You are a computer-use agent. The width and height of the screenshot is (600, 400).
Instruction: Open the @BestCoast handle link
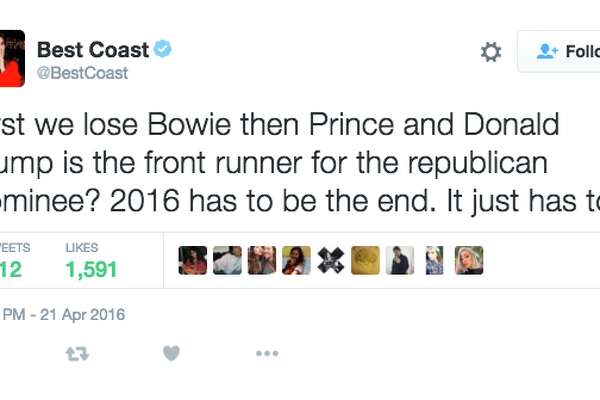point(82,73)
